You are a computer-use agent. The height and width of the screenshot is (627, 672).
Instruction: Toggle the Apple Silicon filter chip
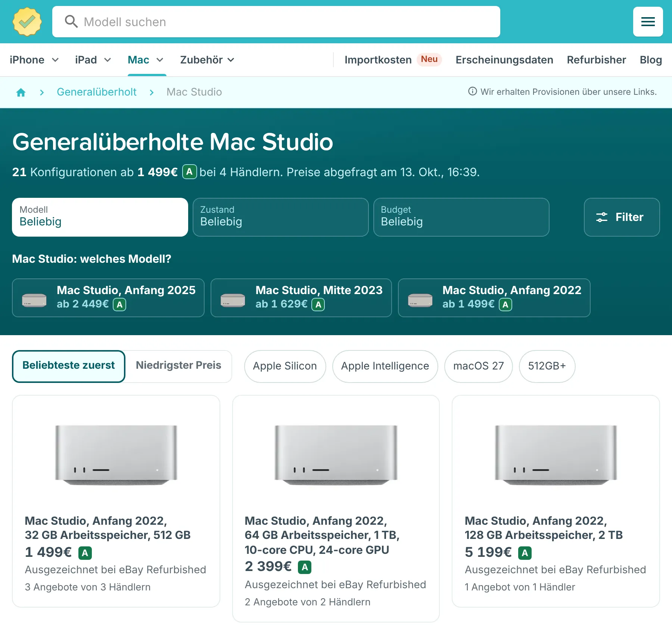pos(285,366)
